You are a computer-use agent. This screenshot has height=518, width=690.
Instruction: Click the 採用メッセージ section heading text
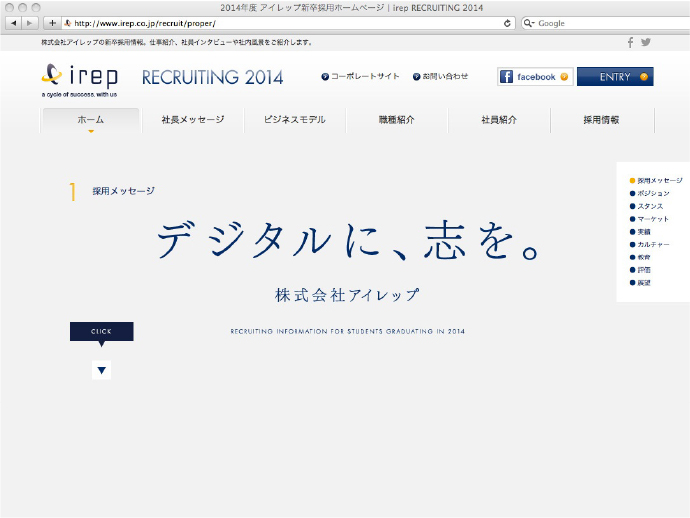pyautogui.click(x=124, y=191)
